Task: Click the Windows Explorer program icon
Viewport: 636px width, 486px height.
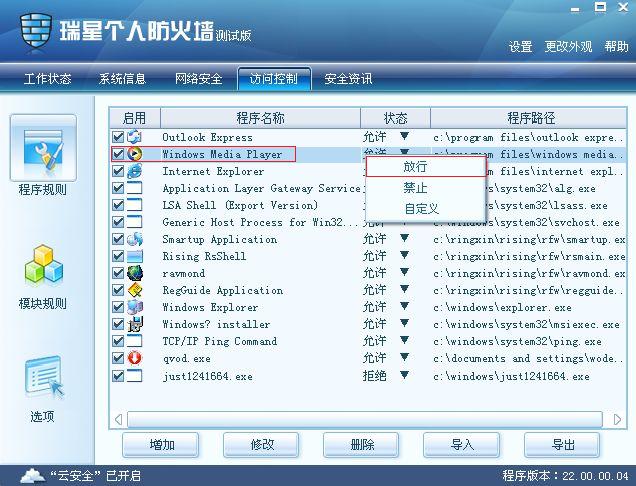Action: coord(135,308)
